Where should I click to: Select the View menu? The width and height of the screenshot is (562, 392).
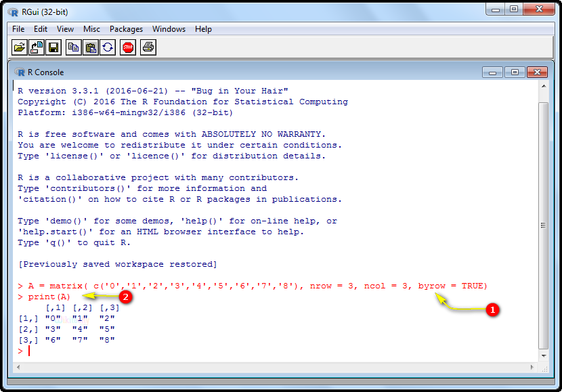click(65, 29)
